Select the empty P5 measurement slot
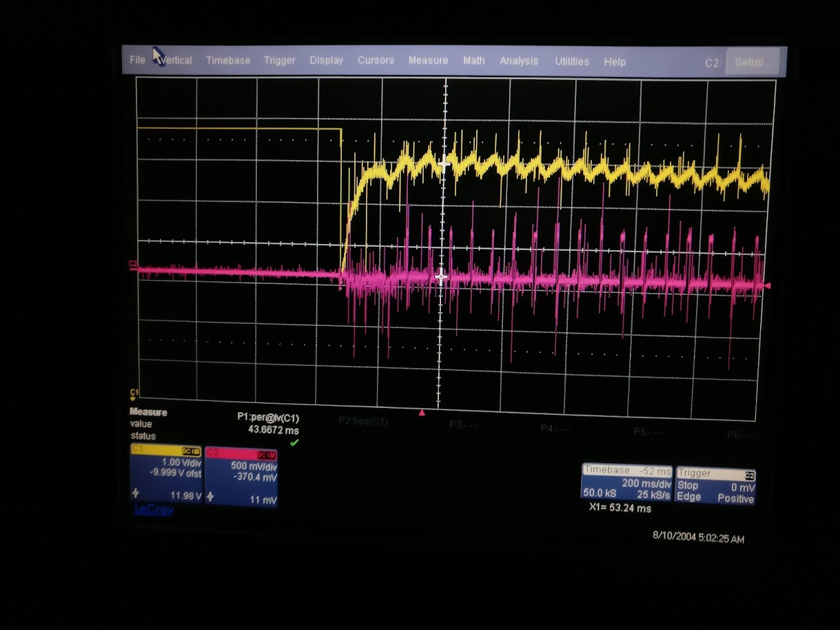Screen dimensions: 840x630 pos(648,431)
